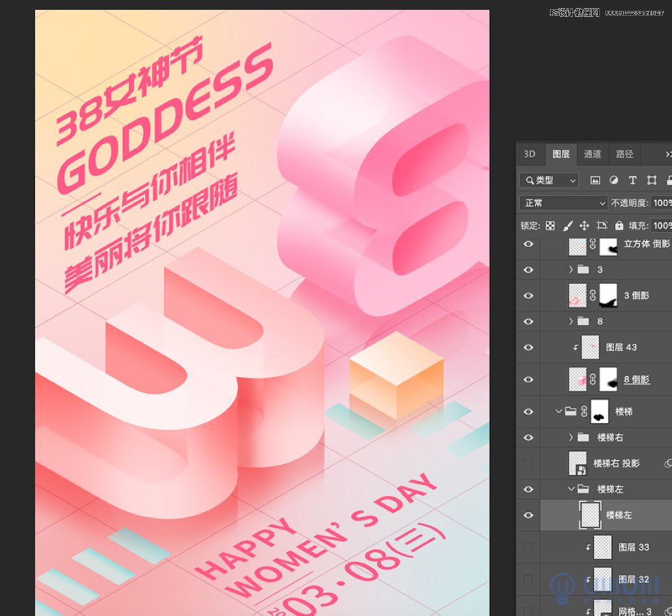Collapse the 楼梯左 layer group

coord(571,489)
